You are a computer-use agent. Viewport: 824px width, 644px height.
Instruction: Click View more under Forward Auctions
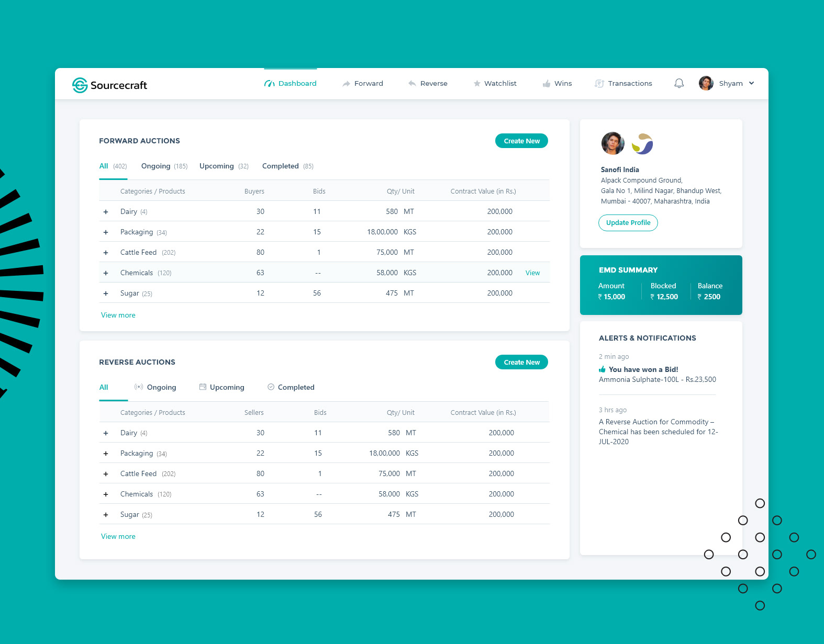click(118, 315)
